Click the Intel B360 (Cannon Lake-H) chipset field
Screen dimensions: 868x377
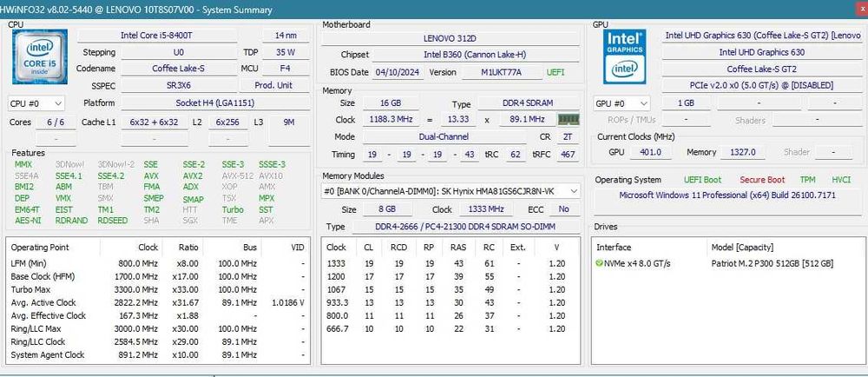point(475,55)
